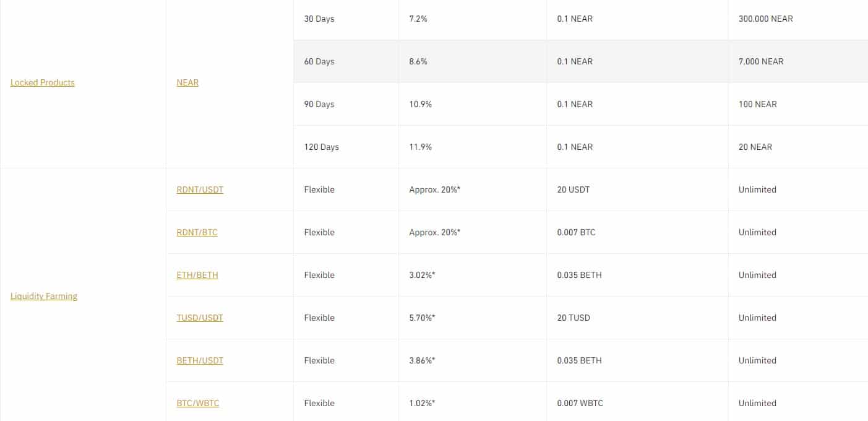Select the 30 Days duration cell

tap(346, 19)
